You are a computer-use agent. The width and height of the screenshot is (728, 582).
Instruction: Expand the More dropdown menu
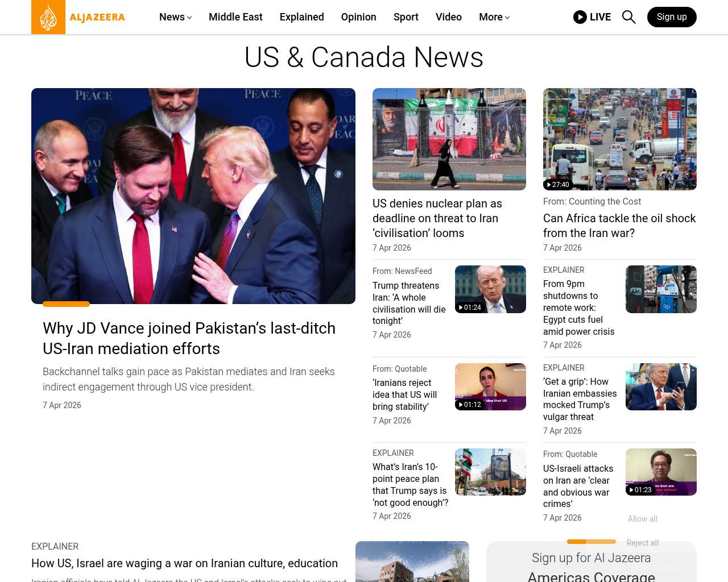(494, 17)
